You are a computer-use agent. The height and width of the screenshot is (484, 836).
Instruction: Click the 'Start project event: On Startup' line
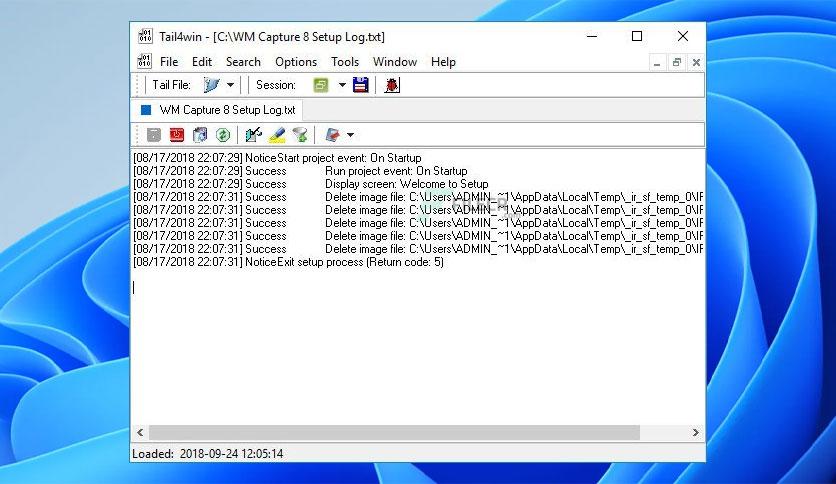pyautogui.click(x=277, y=158)
